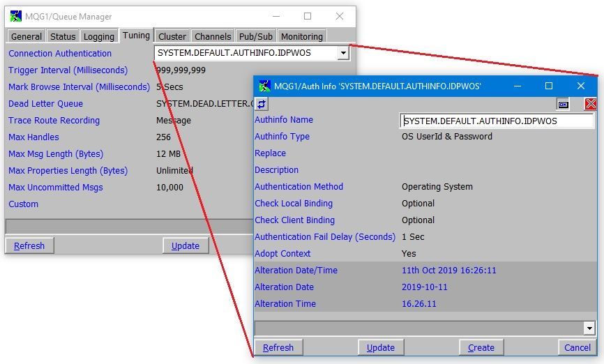Click Authentication Fail Delay (Seconds) label
This screenshot has width=604, height=364.
click(325, 237)
